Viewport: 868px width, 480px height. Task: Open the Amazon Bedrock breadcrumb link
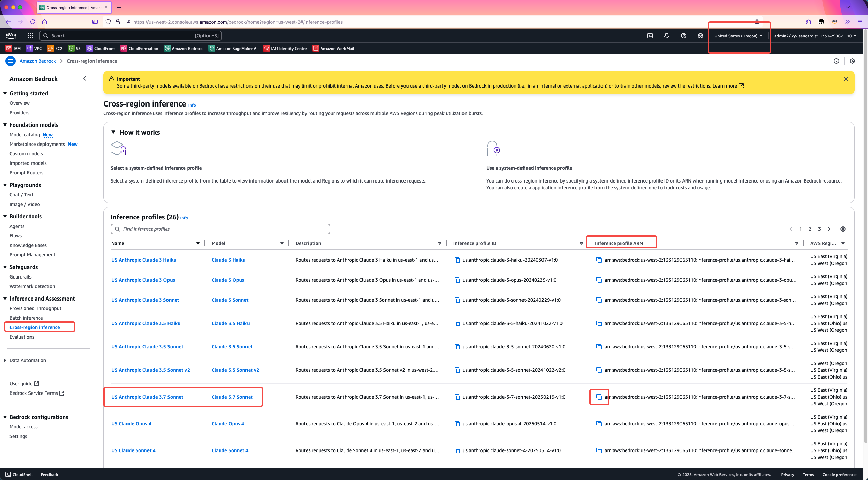38,61
